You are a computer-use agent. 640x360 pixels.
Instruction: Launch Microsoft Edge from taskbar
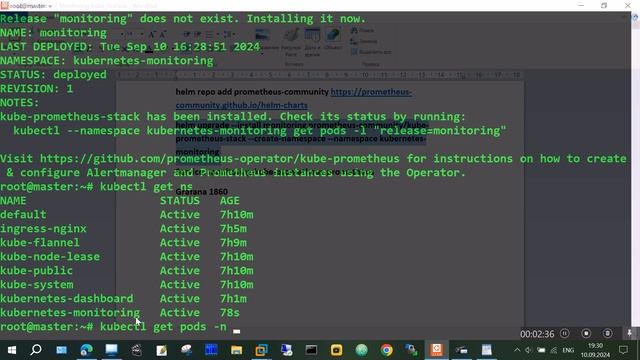pos(86,350)
